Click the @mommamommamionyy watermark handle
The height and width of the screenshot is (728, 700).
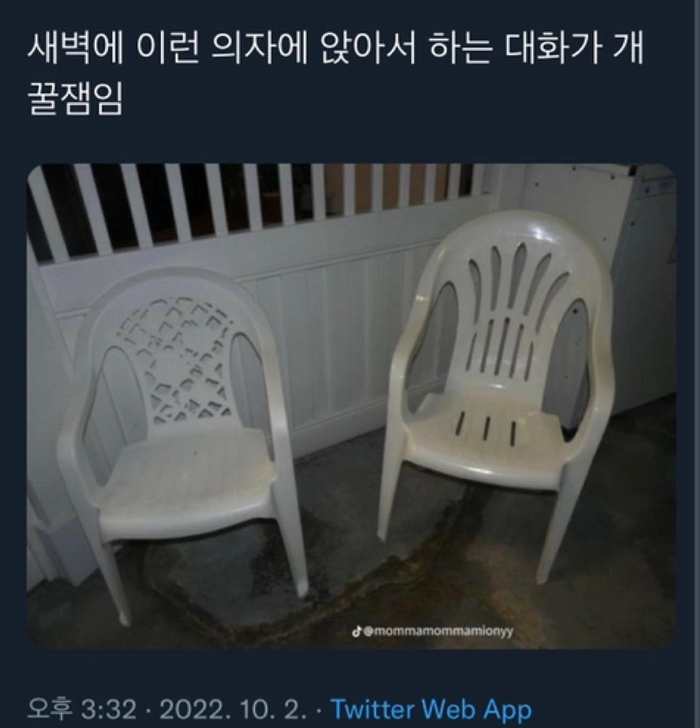tap(437, 632)
